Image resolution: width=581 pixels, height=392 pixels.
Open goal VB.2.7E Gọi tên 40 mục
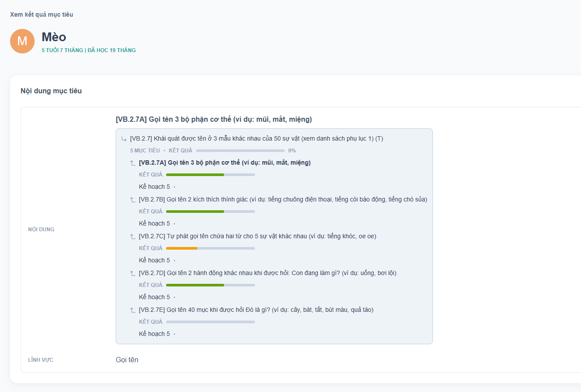point(256,310)
